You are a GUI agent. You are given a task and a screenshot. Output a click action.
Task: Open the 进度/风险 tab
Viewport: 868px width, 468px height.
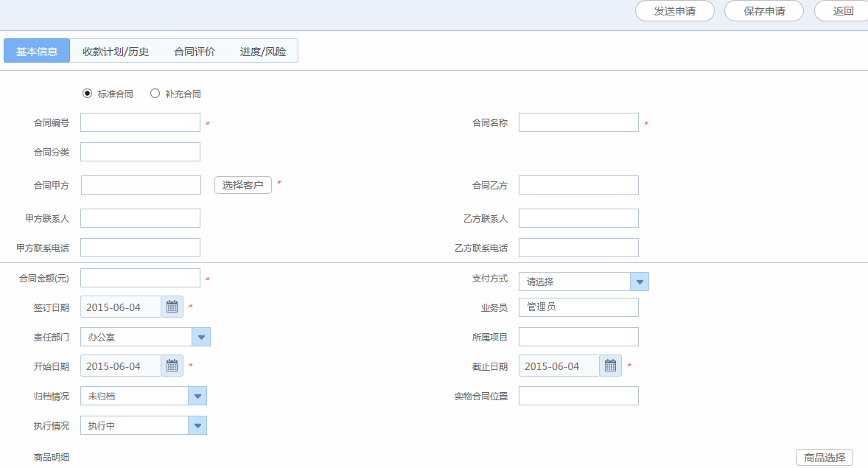point(263,52)
